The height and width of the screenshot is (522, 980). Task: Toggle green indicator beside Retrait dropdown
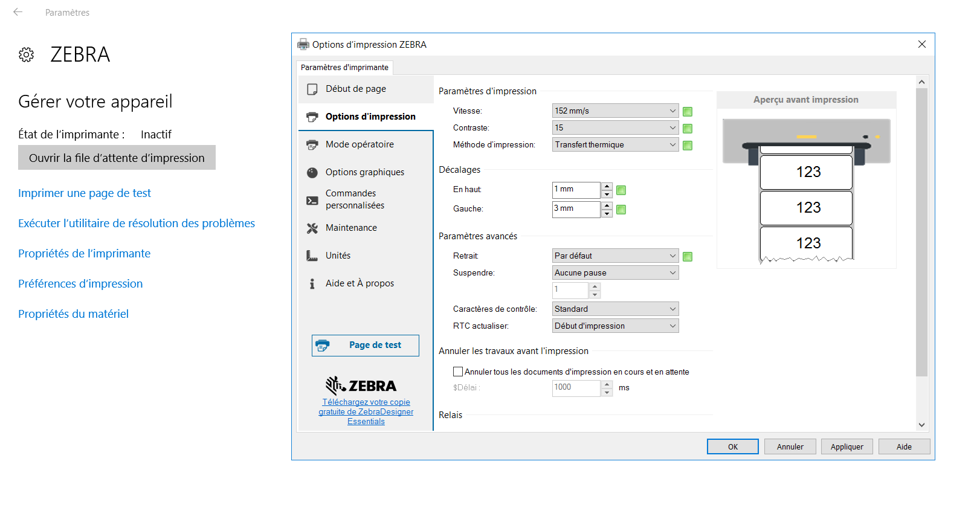click(688, 257)
